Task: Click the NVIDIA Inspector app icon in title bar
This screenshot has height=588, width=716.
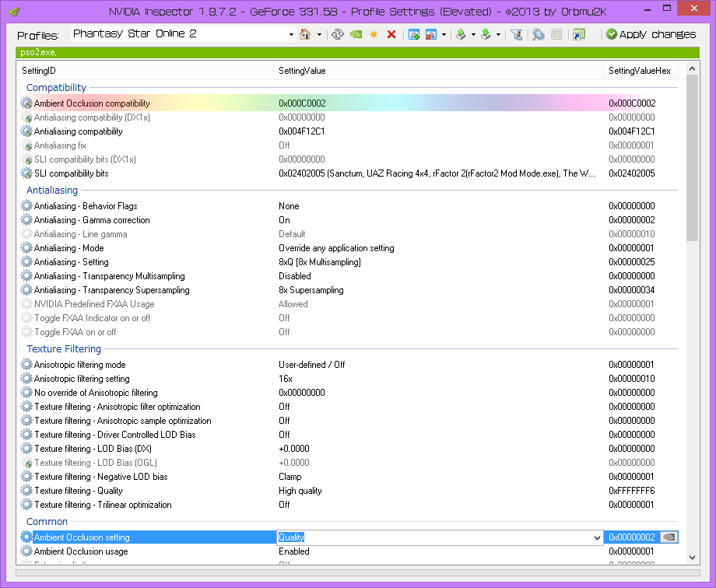Action: click(15, 12)
